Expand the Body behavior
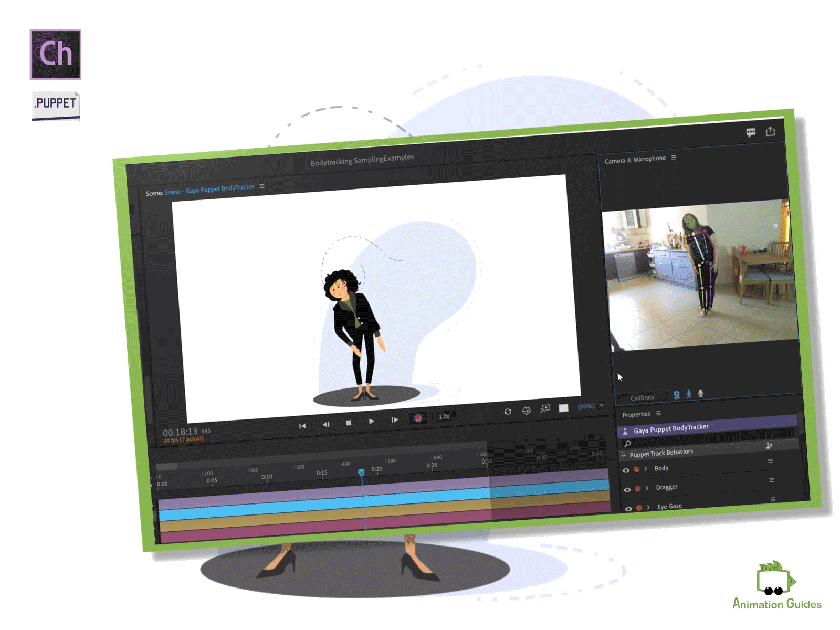Screen dimensions: 840x630 pyautogui.click(x=646, y=469)
